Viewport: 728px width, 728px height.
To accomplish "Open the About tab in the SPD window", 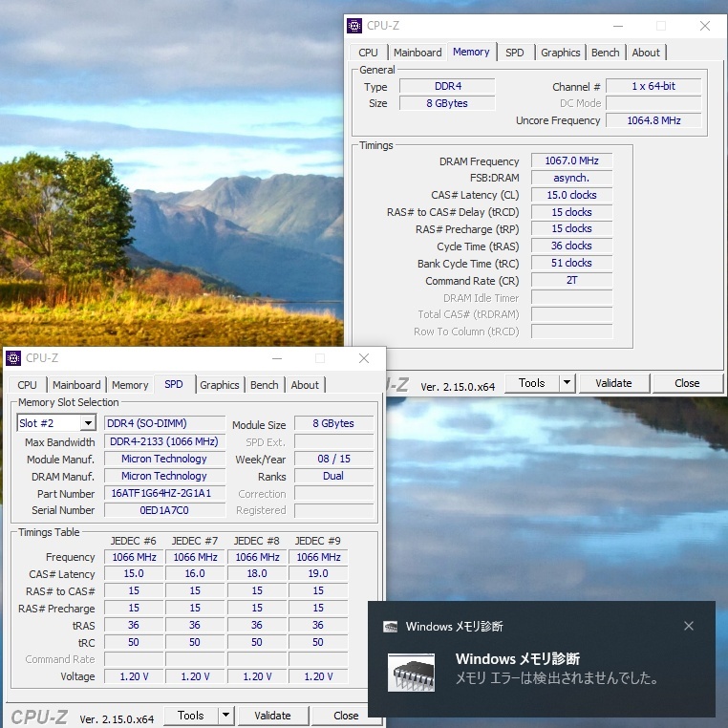I will coord(305,385).
